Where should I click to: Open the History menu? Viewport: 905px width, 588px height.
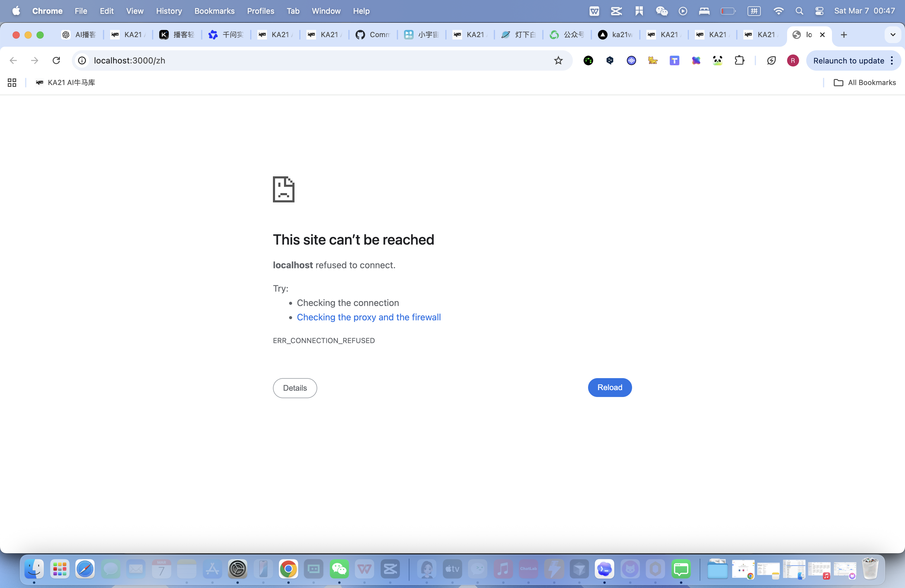(169, 11)
